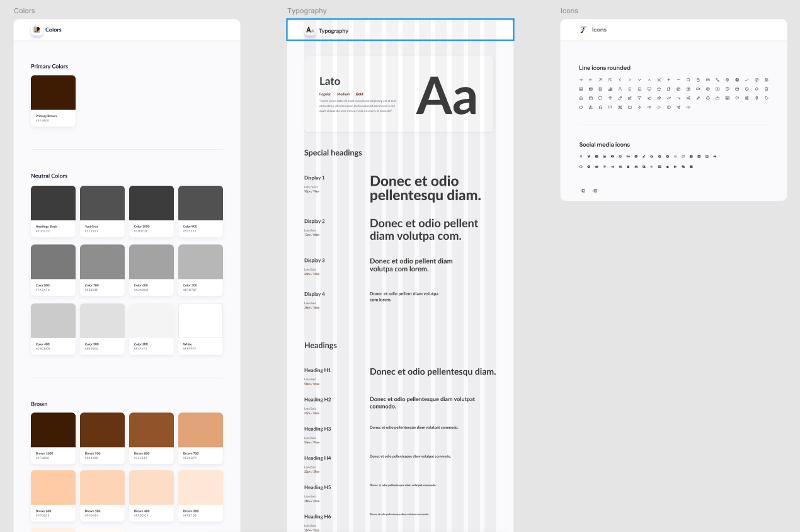Select the Display 1 label text

314,178
